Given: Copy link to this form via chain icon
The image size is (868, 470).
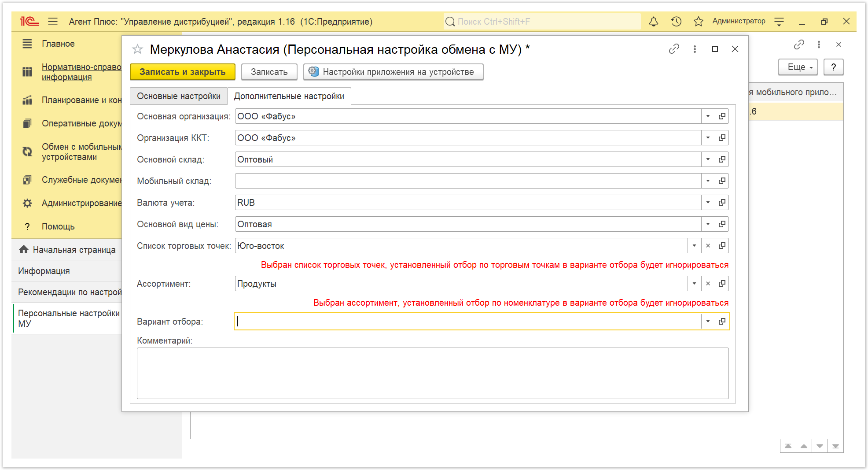Looking at the screenshot, I should [674, 49].
